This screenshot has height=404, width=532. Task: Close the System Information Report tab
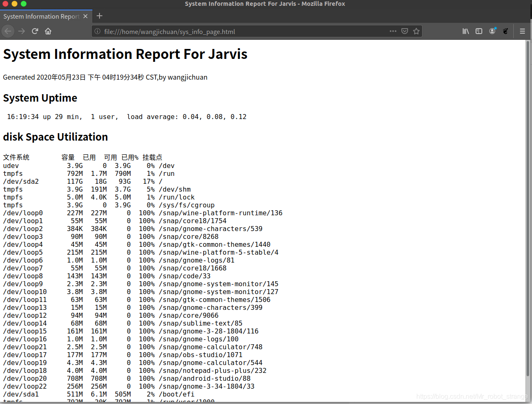pos(85,16)
